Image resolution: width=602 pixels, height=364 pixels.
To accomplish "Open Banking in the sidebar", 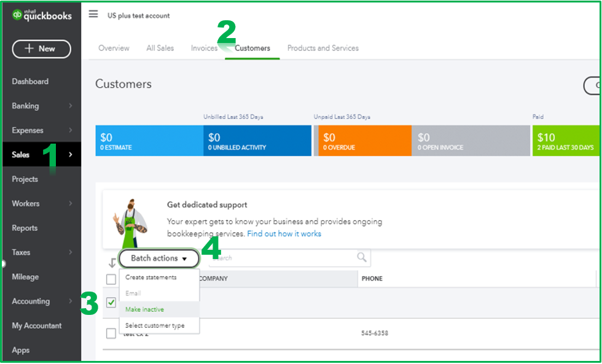I will [25, 106].
